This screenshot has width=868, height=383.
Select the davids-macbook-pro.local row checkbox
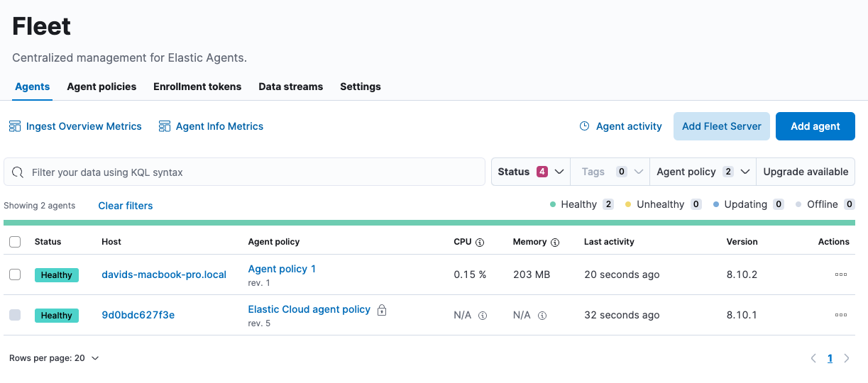click(x=15, y=274)
